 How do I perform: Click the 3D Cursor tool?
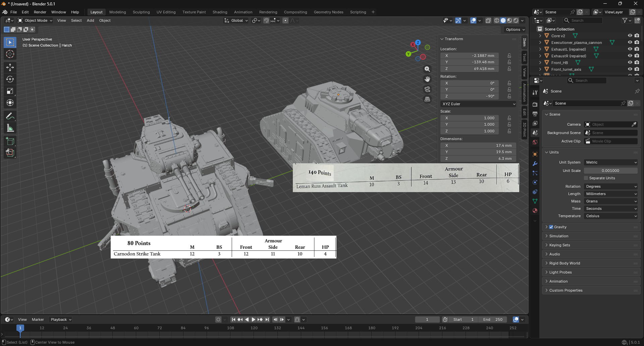pos(10,54)
